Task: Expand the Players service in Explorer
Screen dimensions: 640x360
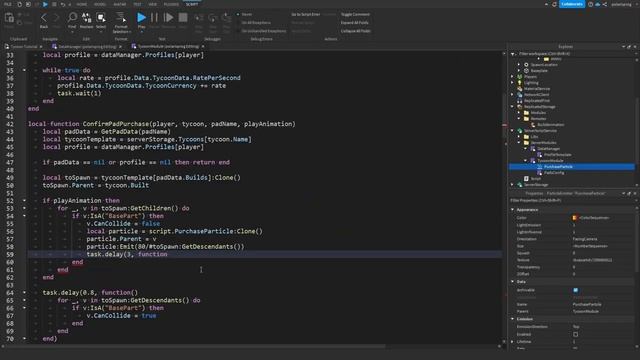Action: [x=513, y=76]
